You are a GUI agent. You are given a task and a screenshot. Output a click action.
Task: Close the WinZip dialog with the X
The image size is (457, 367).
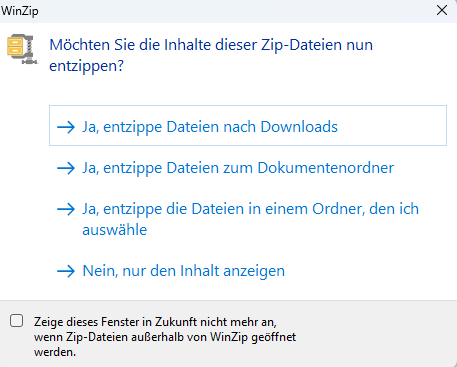(442, 10)
